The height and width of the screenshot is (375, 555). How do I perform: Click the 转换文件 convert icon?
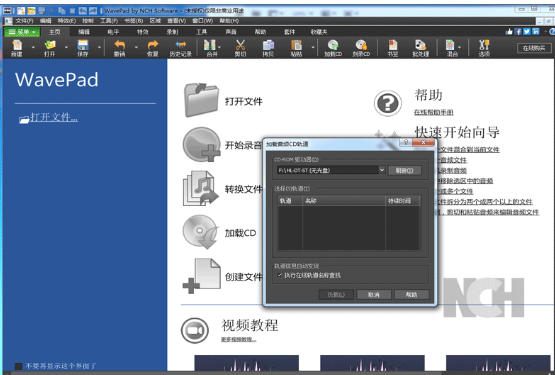[201, 188]
